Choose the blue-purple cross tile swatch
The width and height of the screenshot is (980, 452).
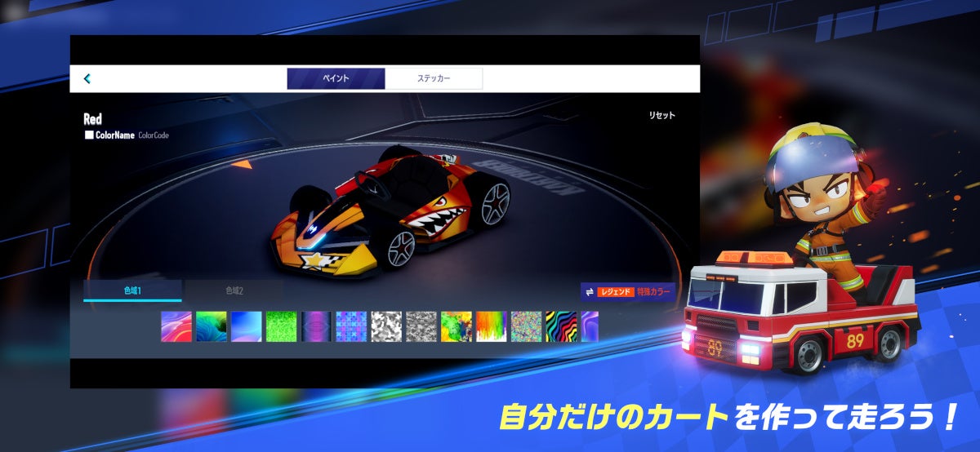352,326
